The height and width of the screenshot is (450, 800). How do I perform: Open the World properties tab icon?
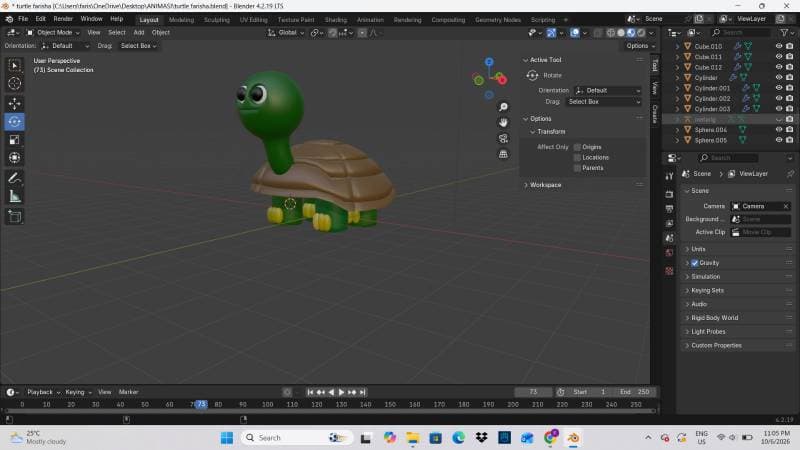[669, 253]
